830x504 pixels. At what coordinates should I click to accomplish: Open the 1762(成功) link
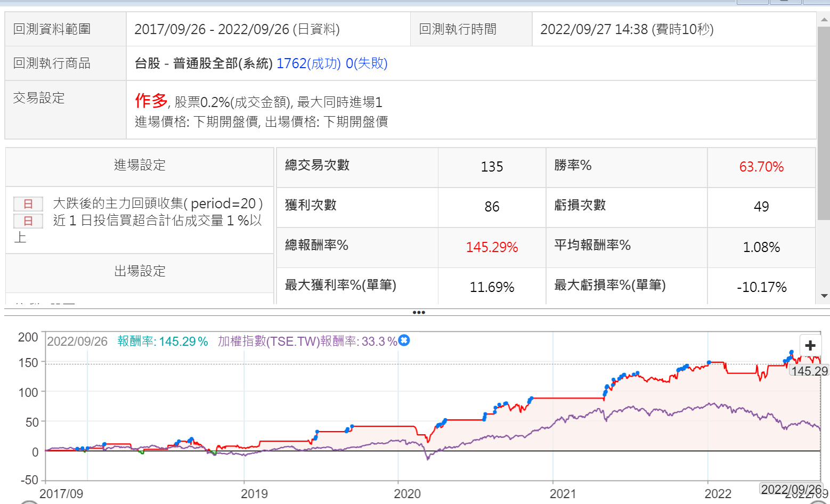pos(308,63)
